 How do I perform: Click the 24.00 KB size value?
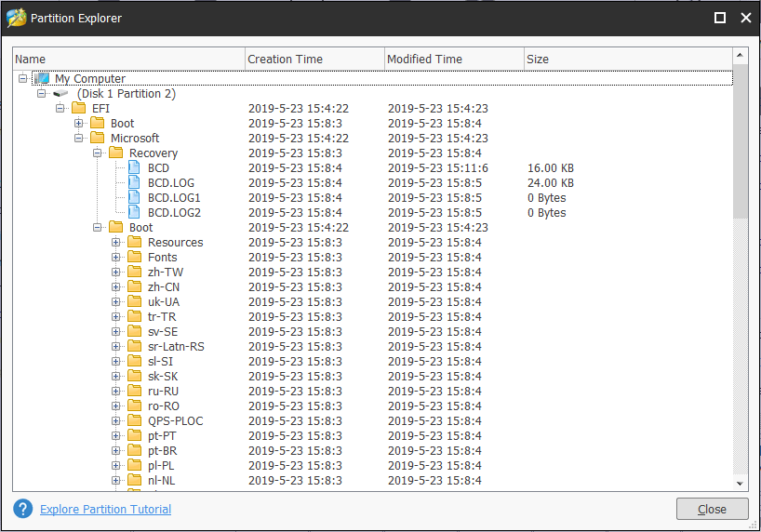[551, 182]
